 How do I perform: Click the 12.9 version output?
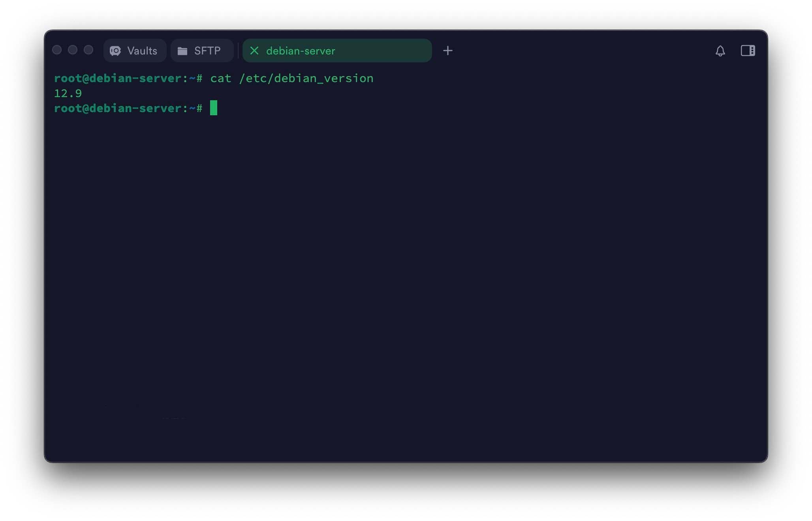68,94
